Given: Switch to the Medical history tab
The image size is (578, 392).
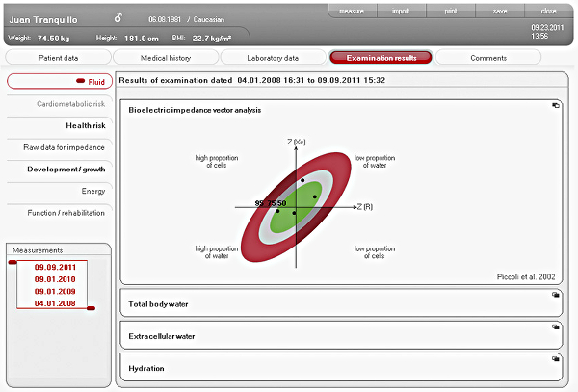Looking at the screenshot, I should click(x=166, y=58).
